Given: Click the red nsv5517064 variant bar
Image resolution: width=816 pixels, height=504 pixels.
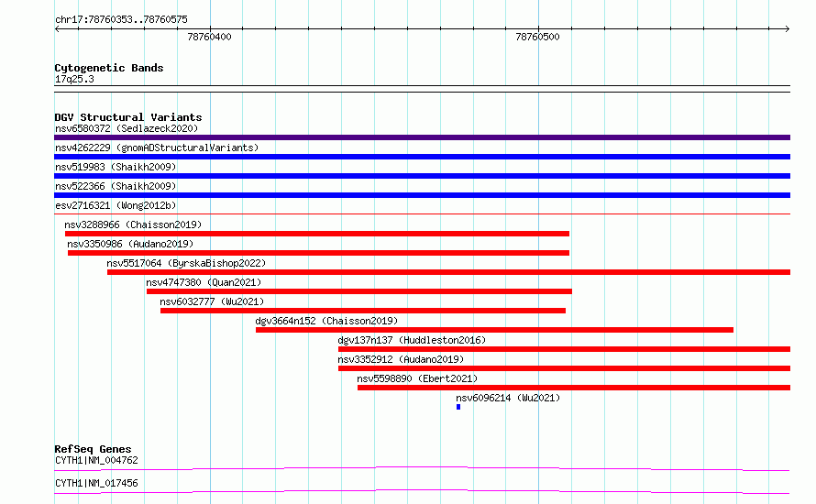Looking at the screenshot, I should [448, 272].
